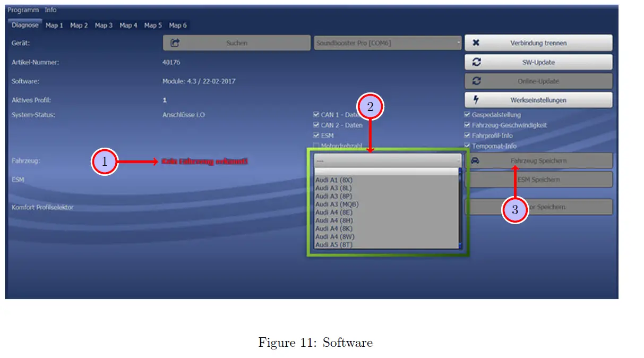644x358 pixels.
Task: Toggle the Gaspedalstellung checkbox
Action: pos(467,115)
